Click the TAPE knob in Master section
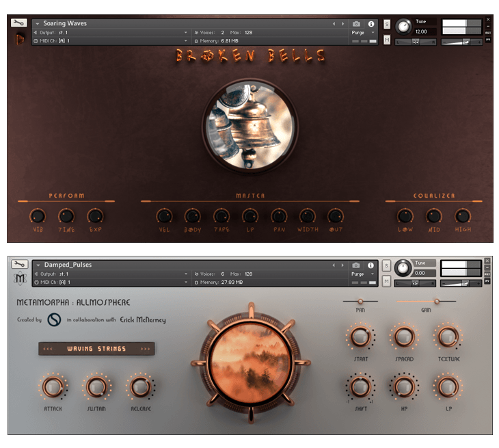499x448 pixels. pos(221,216)
